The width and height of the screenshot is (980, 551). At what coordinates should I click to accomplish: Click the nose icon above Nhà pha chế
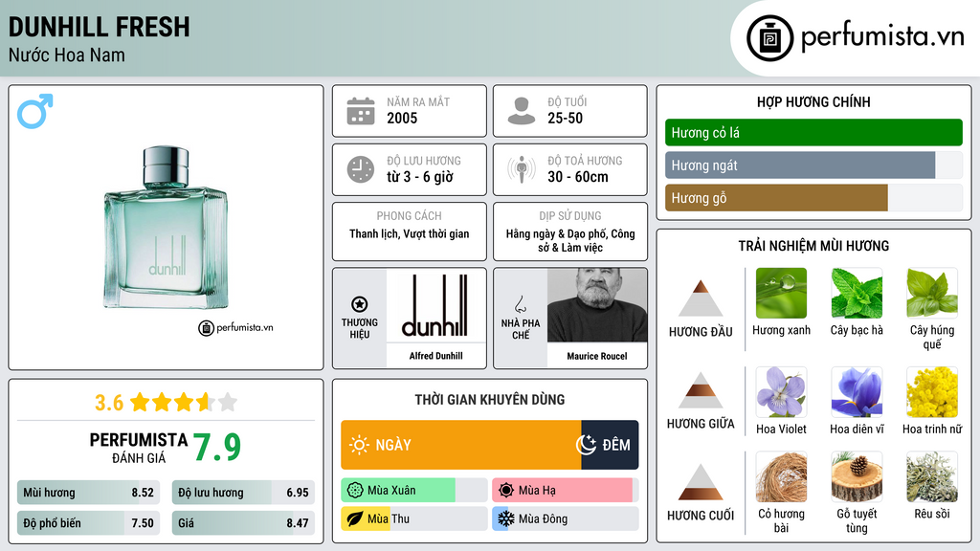520,304
